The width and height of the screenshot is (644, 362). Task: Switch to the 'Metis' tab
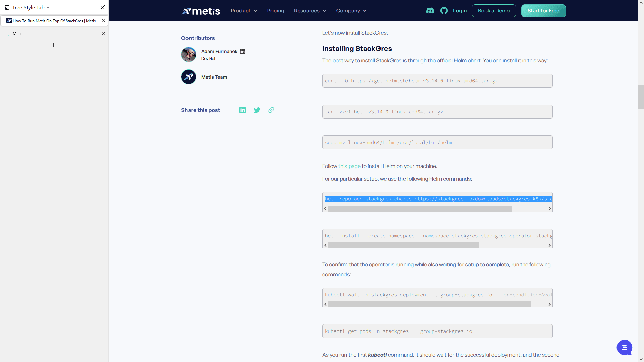[54, 33]
